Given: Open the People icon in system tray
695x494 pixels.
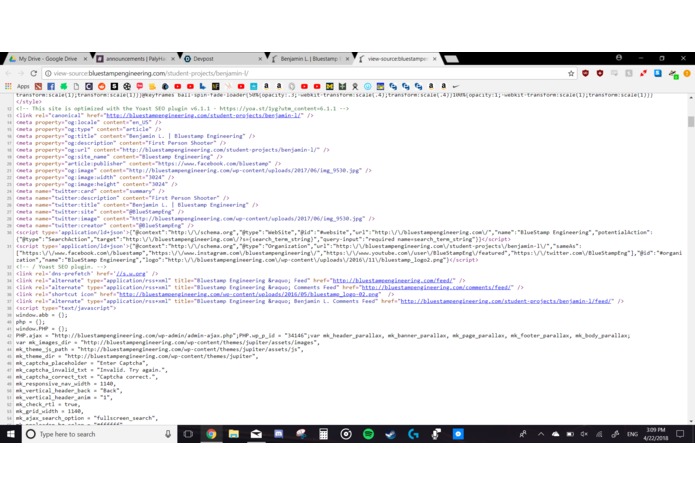Looking at the screenshot, I should (523, 434).
